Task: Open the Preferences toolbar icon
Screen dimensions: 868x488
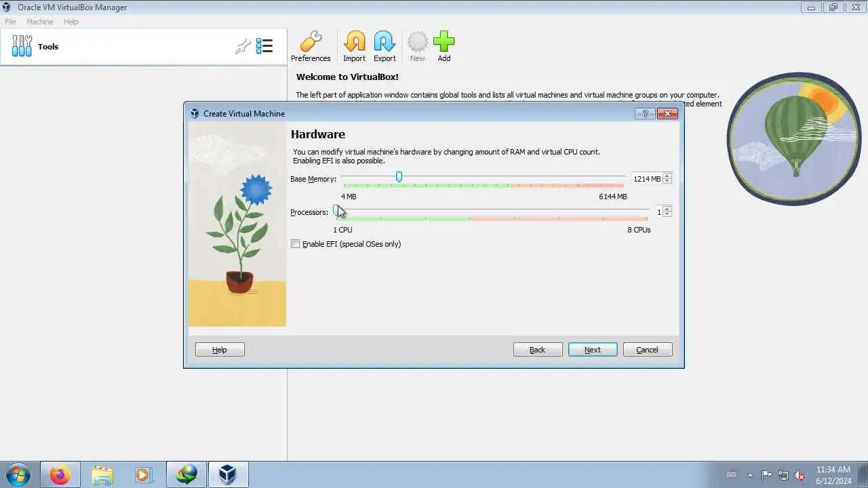Action: click(311, 47)
